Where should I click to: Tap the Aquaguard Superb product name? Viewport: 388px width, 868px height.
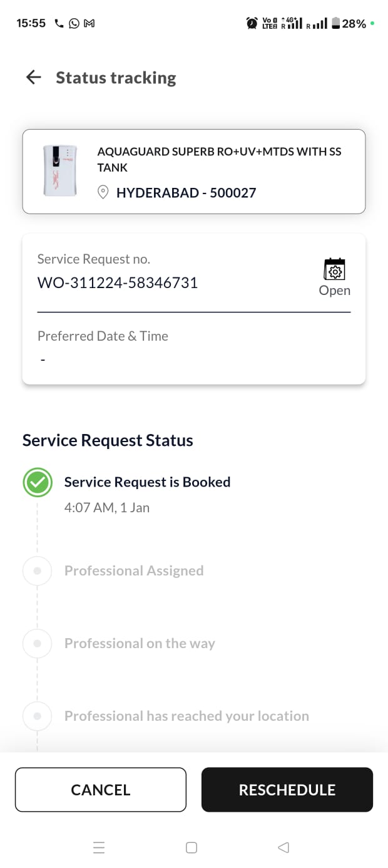[219, 159]
